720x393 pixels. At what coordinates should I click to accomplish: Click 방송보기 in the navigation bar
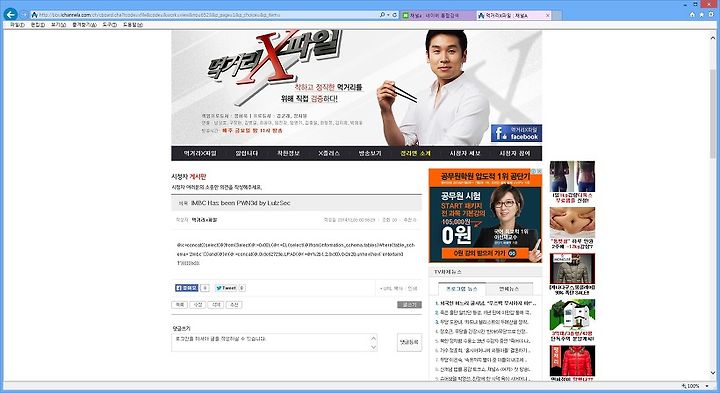point(370,153)
